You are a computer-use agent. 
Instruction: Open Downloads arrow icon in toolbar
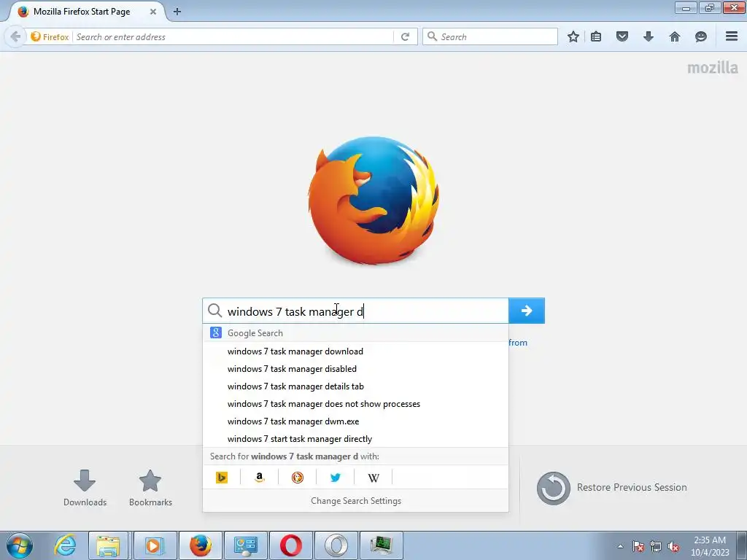click(x=649, y=36)
